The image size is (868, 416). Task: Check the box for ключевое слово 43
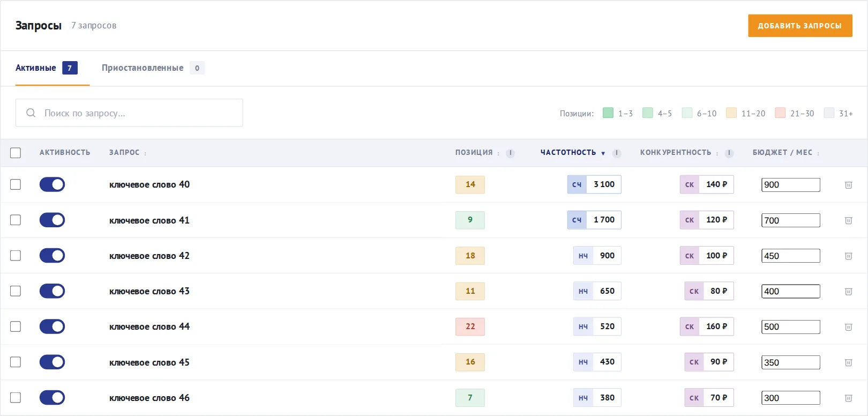[16, 291]
